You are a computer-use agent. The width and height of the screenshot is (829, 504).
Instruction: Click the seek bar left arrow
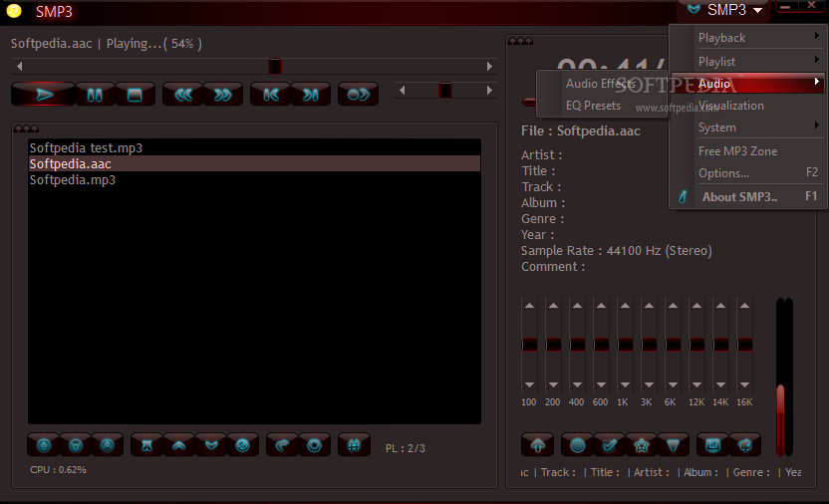[20, 66]
